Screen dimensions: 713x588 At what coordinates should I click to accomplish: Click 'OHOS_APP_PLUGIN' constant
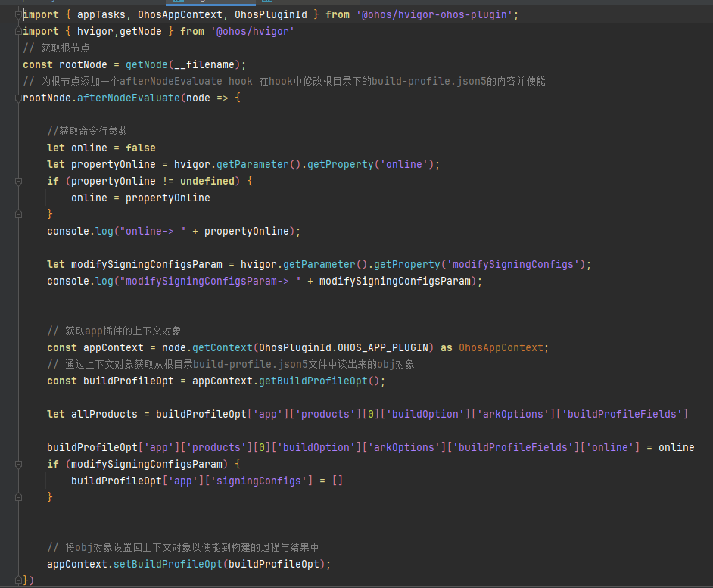[383, 347]
